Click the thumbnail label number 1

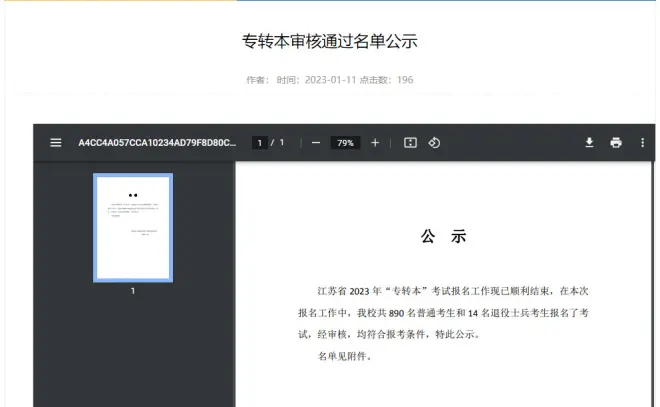(x=133, y=291)
